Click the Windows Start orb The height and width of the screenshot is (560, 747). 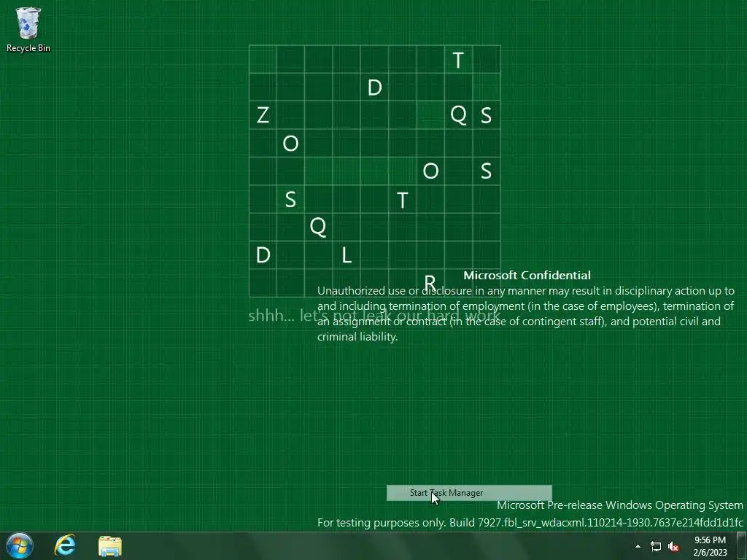[20, 545]
